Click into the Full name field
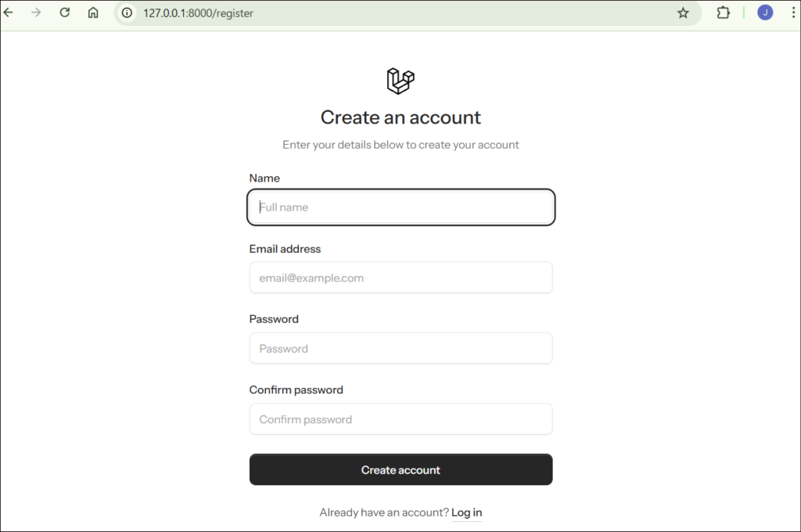 400,207
